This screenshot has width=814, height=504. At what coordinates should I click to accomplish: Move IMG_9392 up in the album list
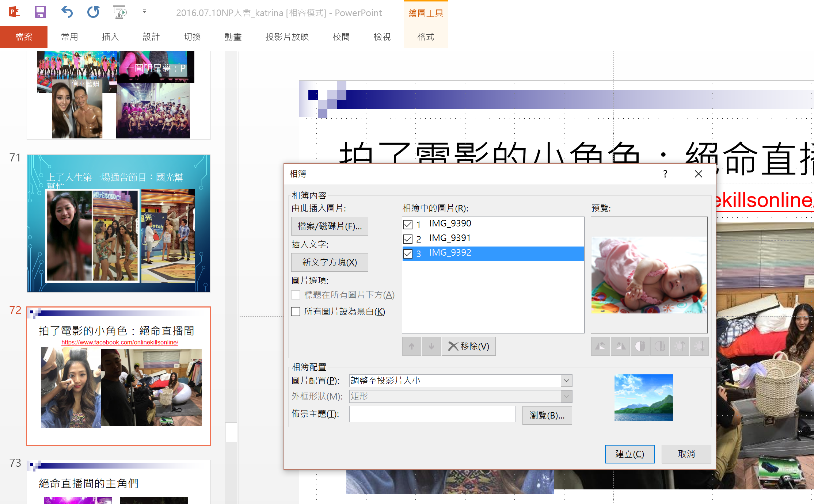tap(411, 346)
